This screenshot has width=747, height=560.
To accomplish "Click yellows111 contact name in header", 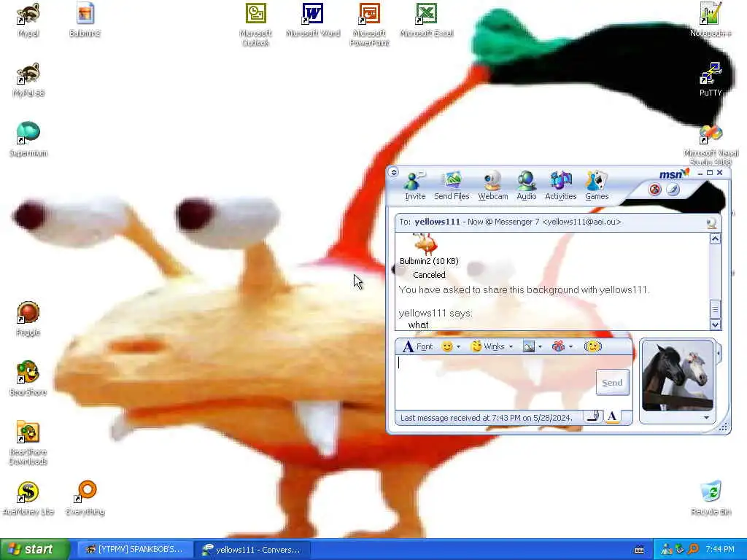I will point(437,222).
